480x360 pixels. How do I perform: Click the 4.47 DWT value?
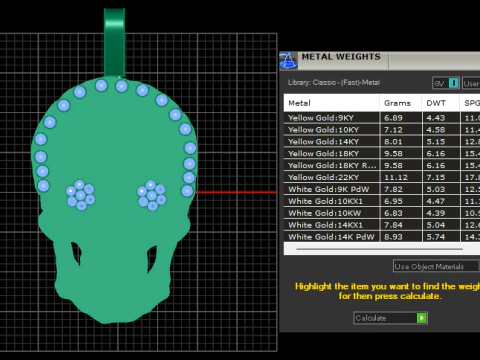[436, 201]
